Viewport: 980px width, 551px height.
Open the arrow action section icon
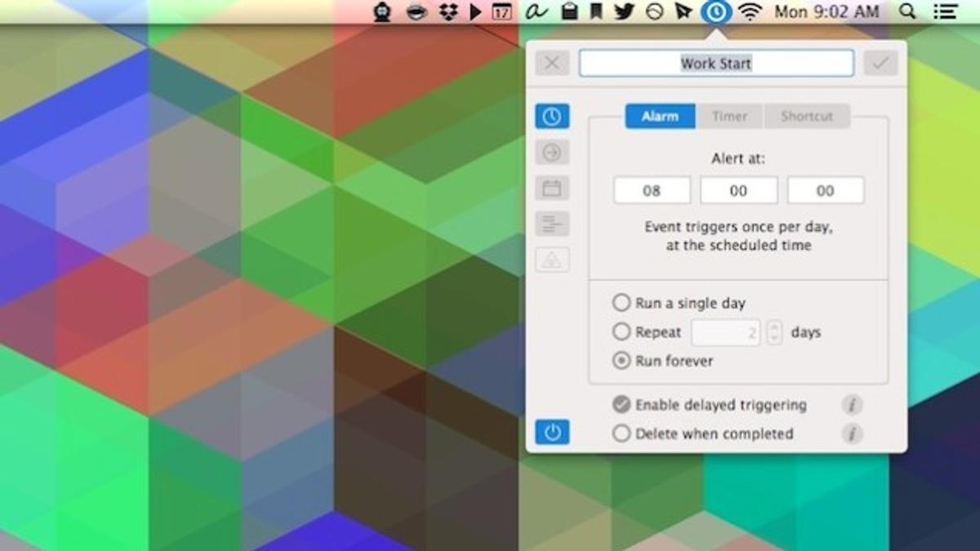point(552,152)
